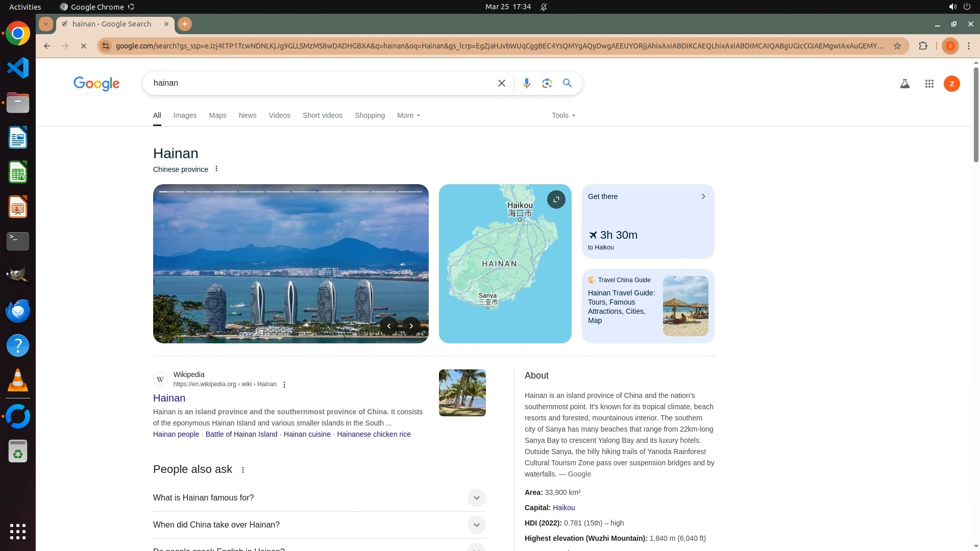Switch to the Images tab
Image resolution: width=980 pixels, height=551 pixels.
click(x=185, y=115)
